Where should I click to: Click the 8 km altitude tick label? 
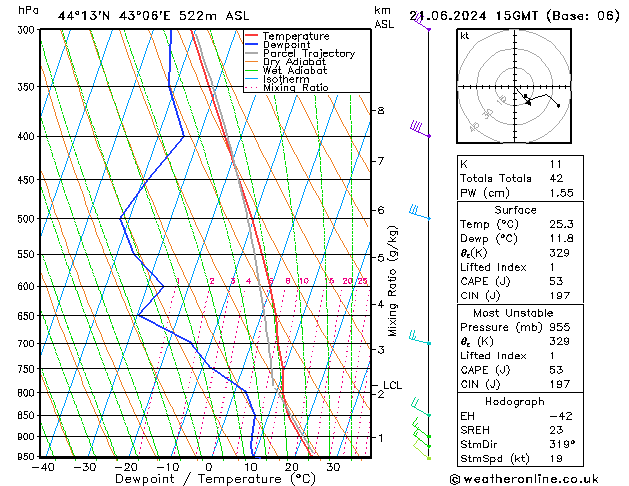pos(381,110)
